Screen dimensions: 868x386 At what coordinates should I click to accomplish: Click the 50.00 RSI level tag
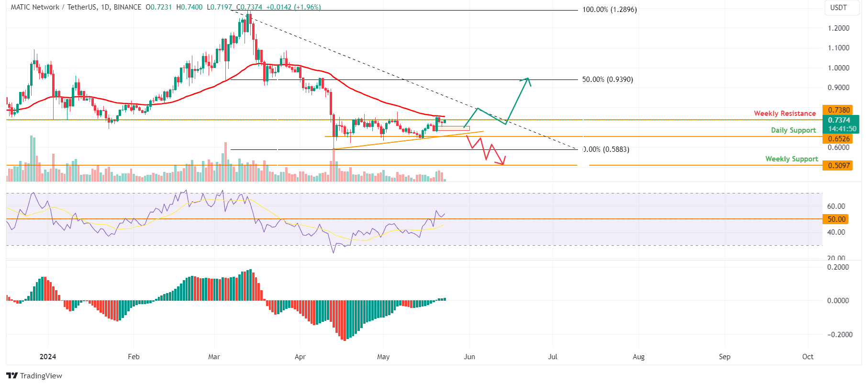point(836,219)
